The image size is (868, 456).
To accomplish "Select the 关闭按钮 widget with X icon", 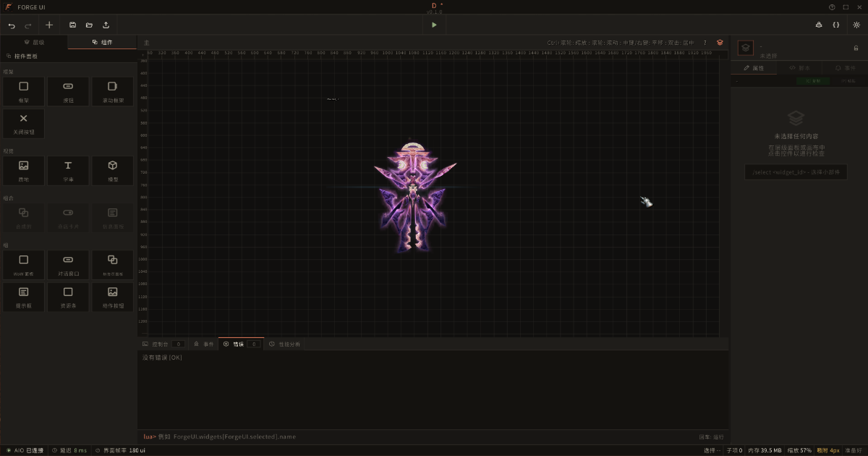I will [24, 123].
